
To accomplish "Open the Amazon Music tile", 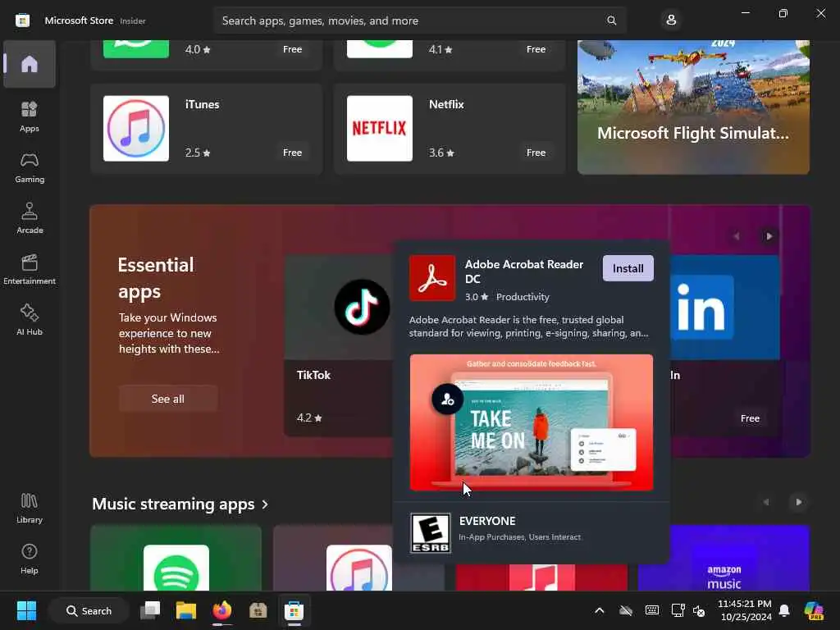I will click(x=724, y=558).
